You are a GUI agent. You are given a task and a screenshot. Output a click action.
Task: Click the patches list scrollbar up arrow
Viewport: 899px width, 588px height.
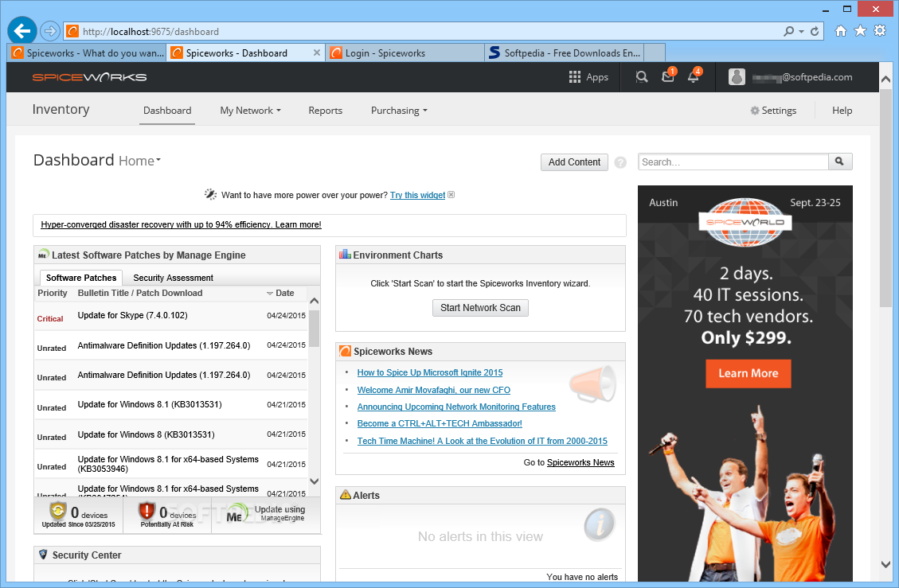314,301
